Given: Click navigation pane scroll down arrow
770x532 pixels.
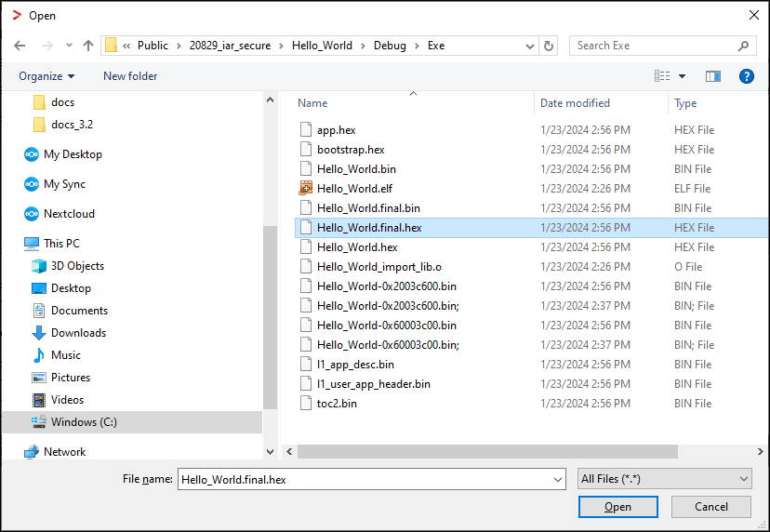Looking at the screenshot, I should 270,452.
